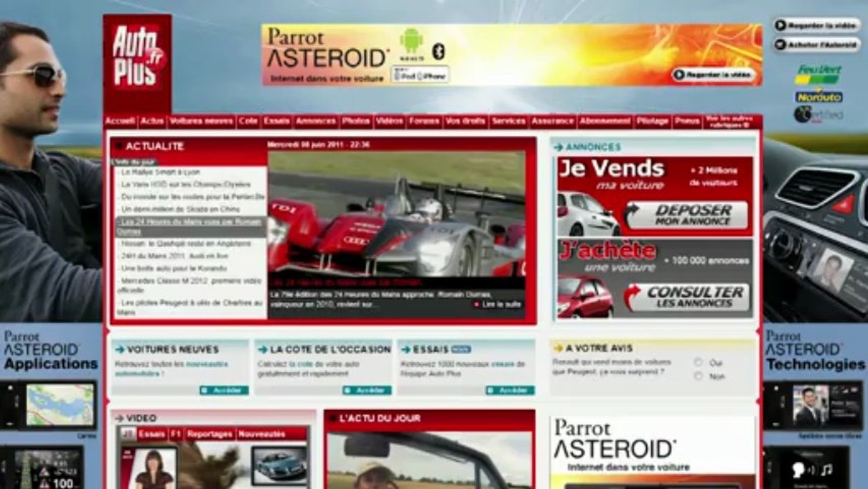This screenshot has height=489, width=868.
Task: Switch to the Reportages video tab
Action: click(x=210, y=433)
